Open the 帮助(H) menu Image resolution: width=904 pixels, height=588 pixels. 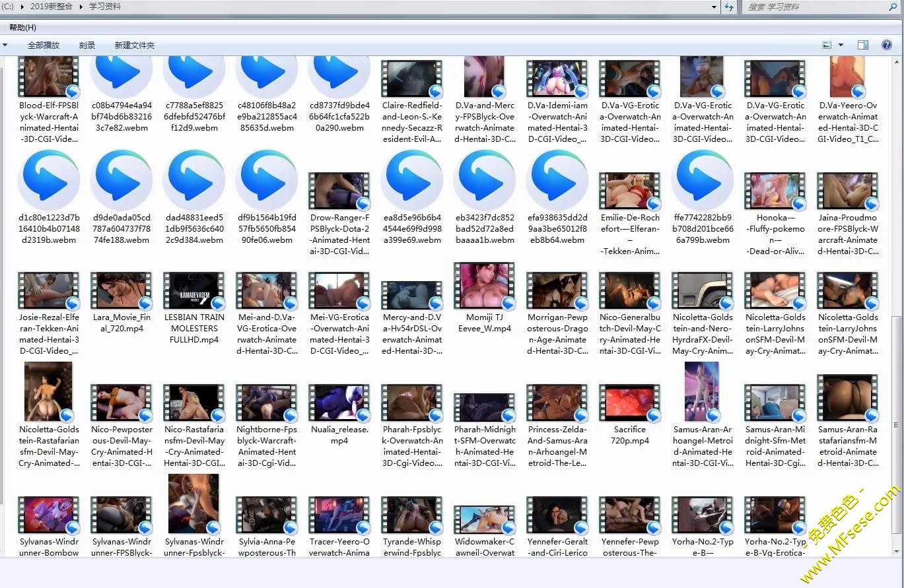click(22, 28)
